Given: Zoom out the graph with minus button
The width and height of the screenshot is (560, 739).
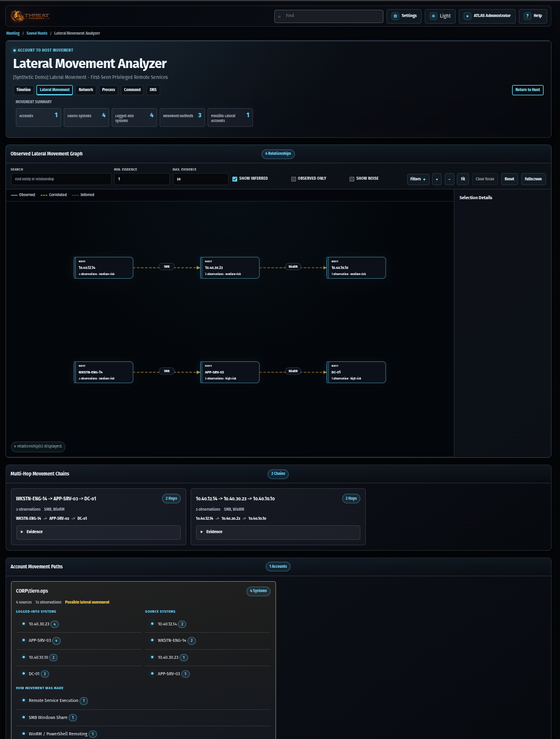Looking at the screenshot, I should pos(450,179).
